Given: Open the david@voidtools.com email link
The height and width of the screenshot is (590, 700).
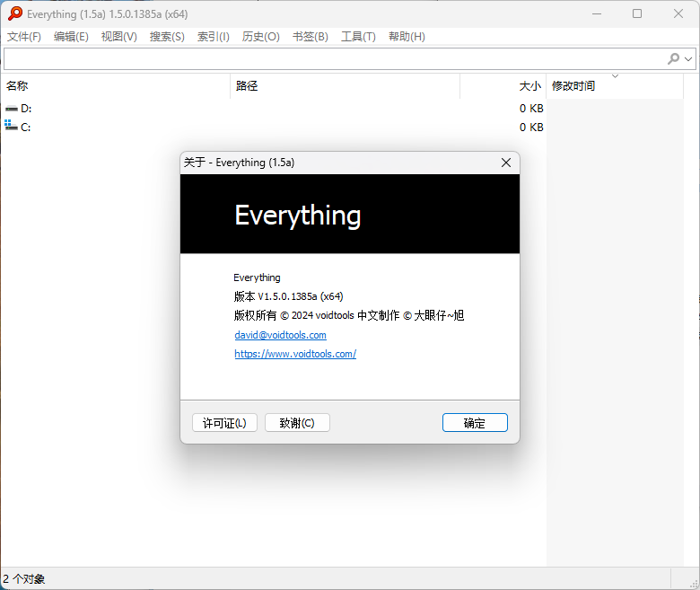Looking at the screenshot, I should 280,335.
